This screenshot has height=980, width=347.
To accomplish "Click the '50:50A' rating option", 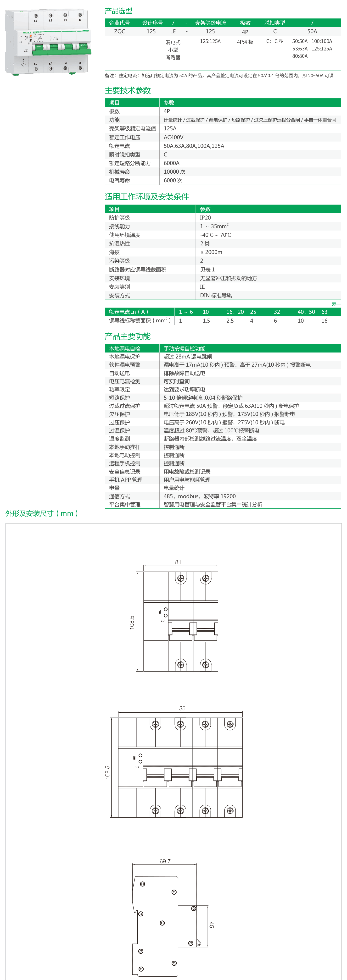I will (300, 41).
